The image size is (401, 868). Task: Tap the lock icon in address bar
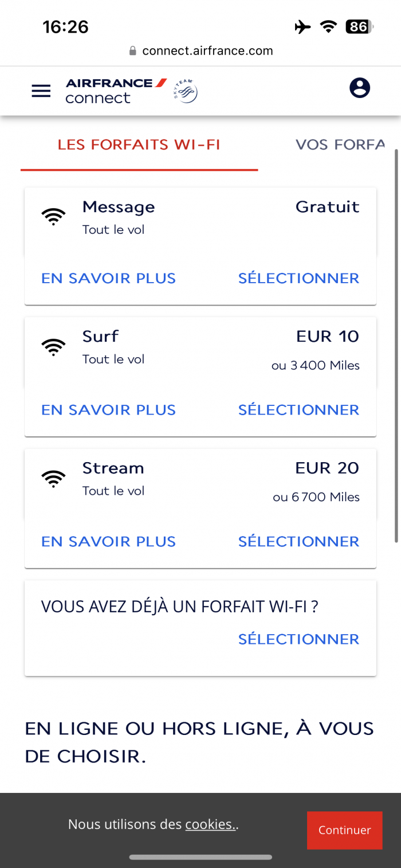[133, 50]
